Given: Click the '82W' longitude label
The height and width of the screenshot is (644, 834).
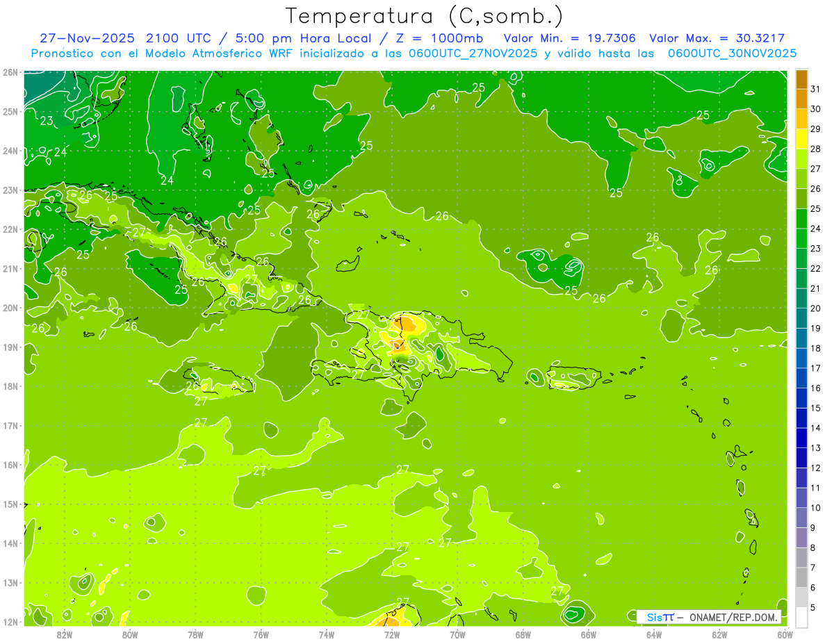Looking at the screenshot, I should click(65, 634).
